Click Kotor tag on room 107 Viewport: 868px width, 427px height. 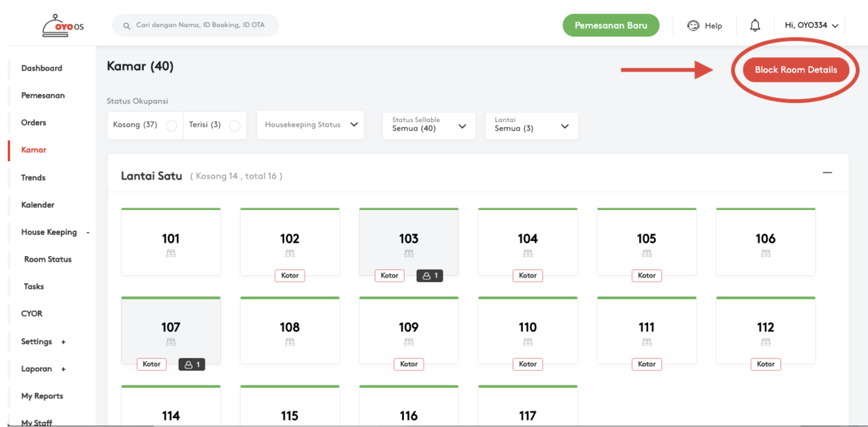coord(151,364)
